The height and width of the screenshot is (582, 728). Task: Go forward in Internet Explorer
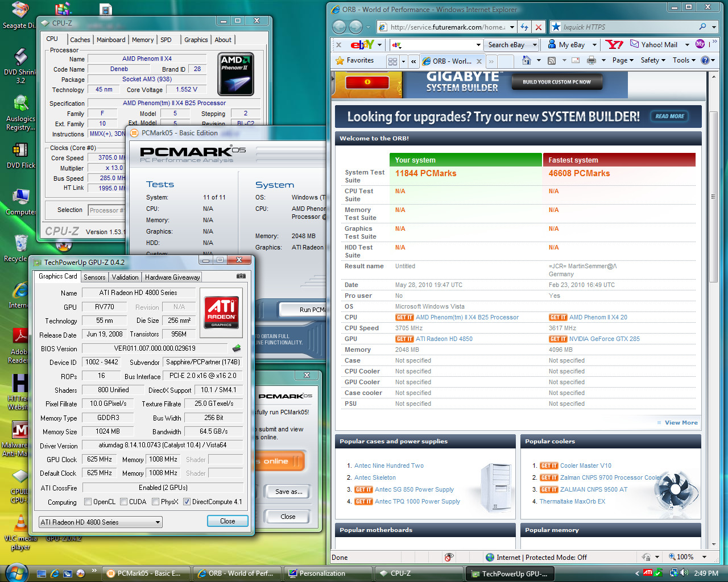[356, 27]
